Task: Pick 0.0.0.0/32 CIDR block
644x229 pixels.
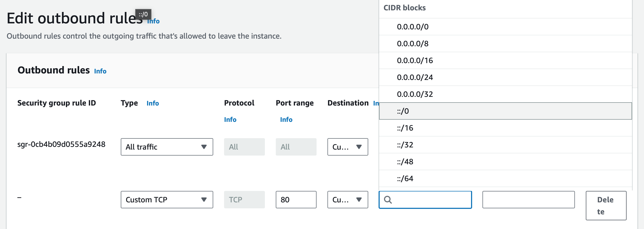Action: (x=415, y=94)
